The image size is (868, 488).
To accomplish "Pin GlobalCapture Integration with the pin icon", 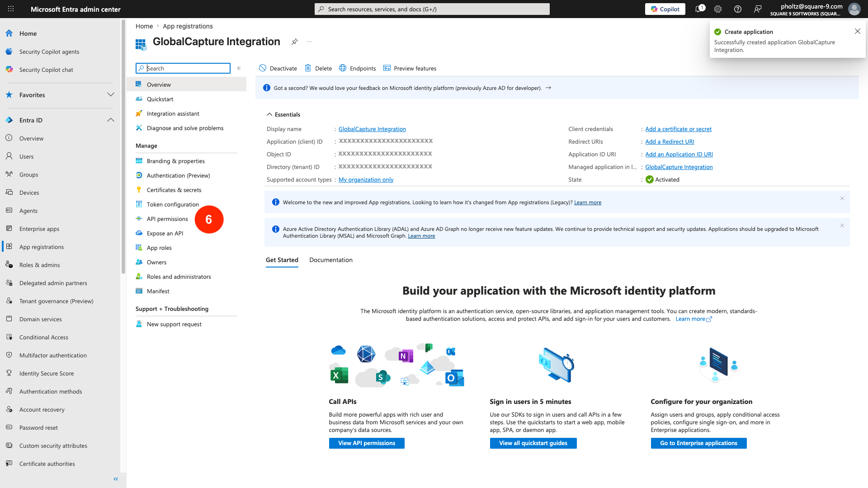I will coord(295,42).
